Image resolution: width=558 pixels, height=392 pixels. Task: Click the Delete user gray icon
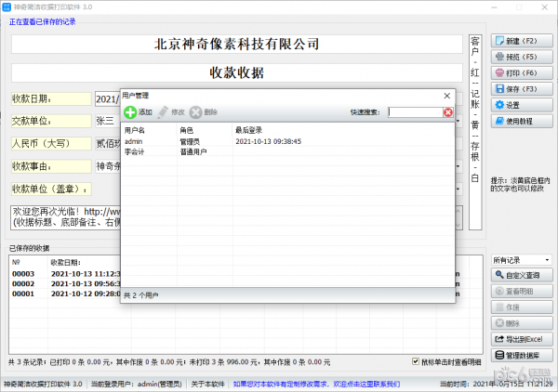[195, 112]
